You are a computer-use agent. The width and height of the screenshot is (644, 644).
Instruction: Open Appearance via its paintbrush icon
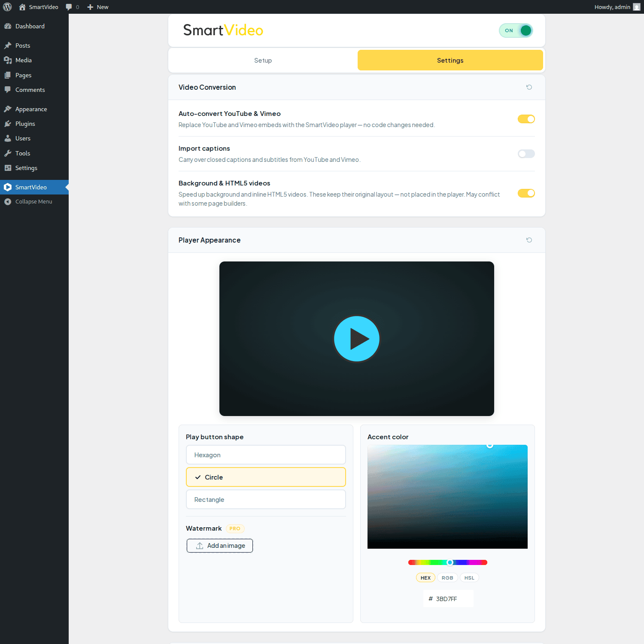click(x=8, y=109)
